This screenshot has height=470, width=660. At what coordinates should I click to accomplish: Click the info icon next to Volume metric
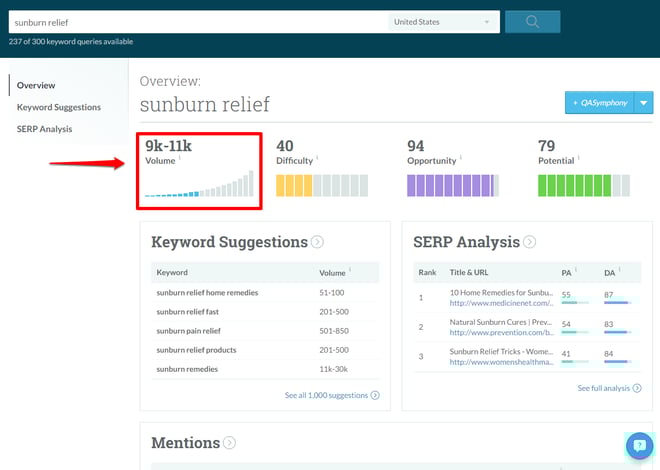[180, 157]
